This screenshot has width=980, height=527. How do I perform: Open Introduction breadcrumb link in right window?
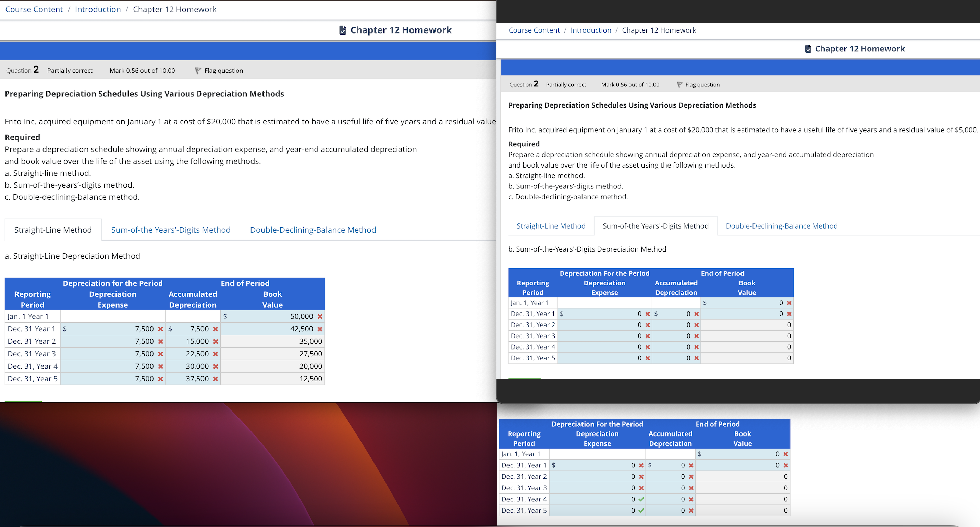point(590,30)
